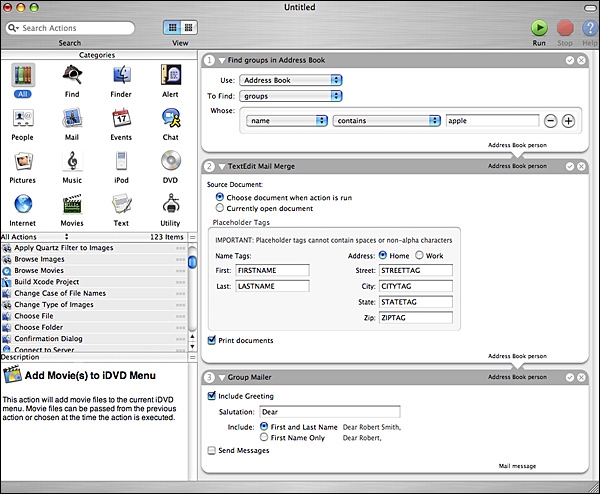
Task: Click the Search Actions field
Action: pyautogui.click(x=70, y=28)
